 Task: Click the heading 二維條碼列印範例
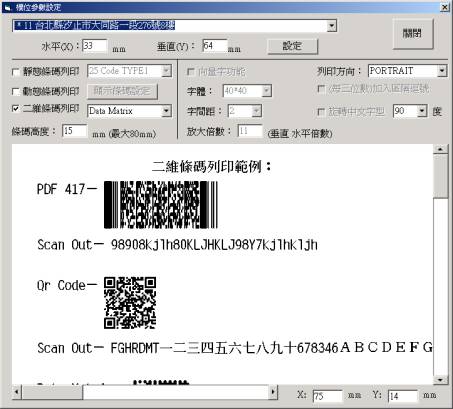tap(212, 166)
